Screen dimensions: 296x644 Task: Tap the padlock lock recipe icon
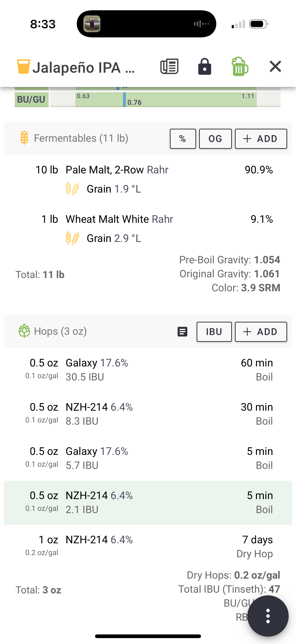[205, 67]
